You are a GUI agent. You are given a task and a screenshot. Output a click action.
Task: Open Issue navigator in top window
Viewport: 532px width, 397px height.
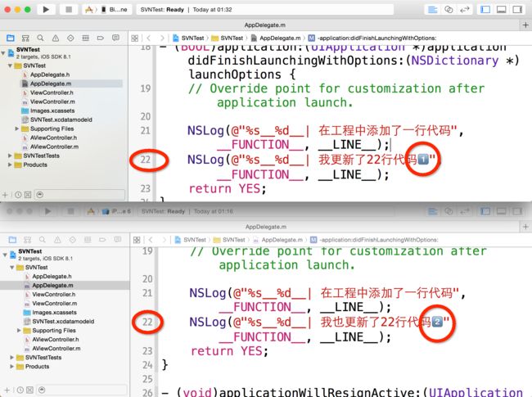point(56,38)
